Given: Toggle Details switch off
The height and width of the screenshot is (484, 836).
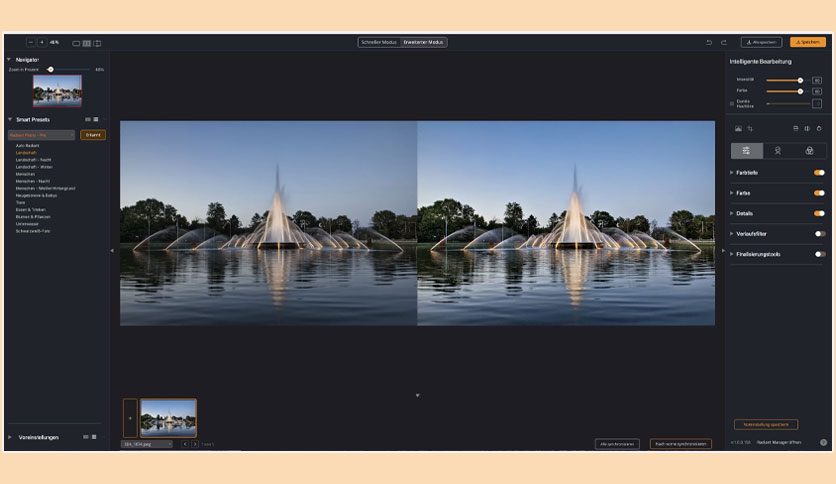Looking at the screenshot, I should 819,213.
